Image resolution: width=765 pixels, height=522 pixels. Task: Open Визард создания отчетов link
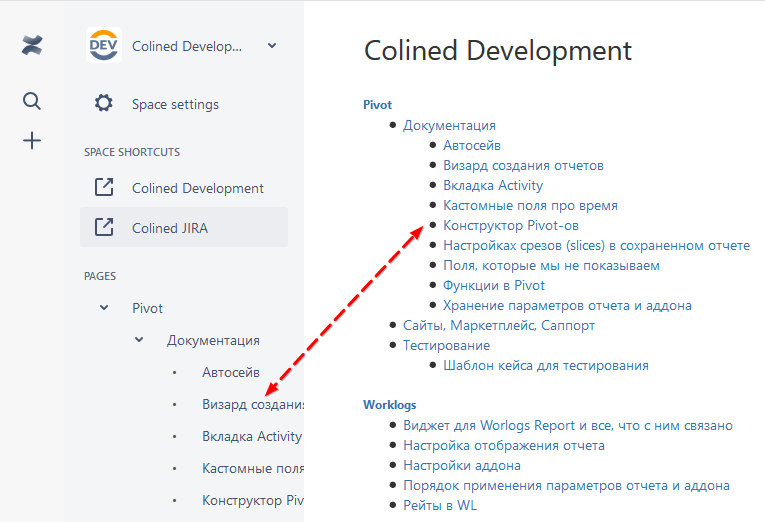(x=523, y=165)
